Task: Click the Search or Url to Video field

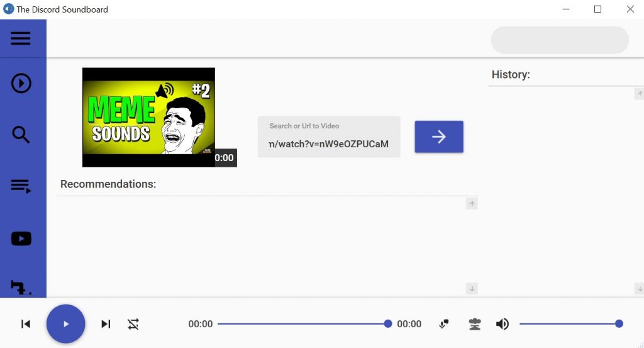Action: tap(329, 137)
